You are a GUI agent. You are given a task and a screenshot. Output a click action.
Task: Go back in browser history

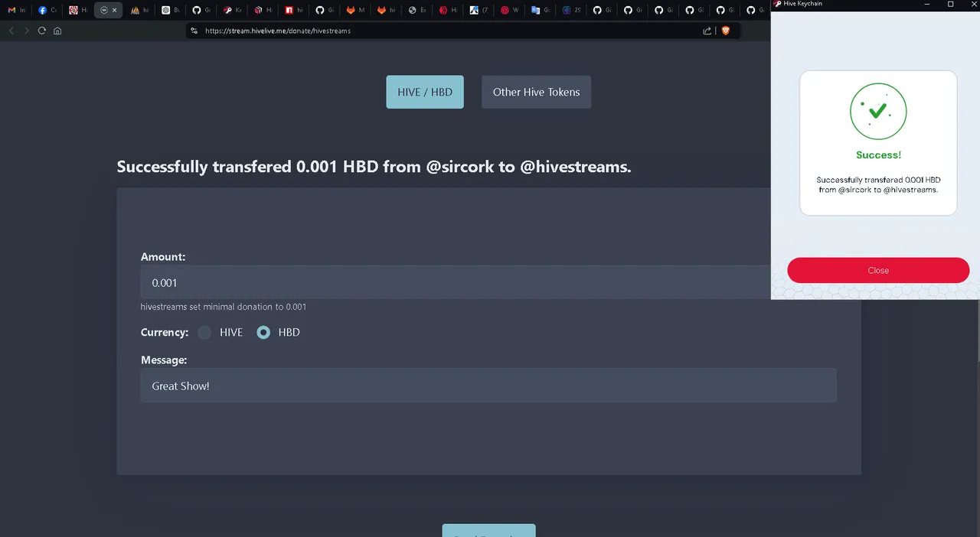point(11,31)
